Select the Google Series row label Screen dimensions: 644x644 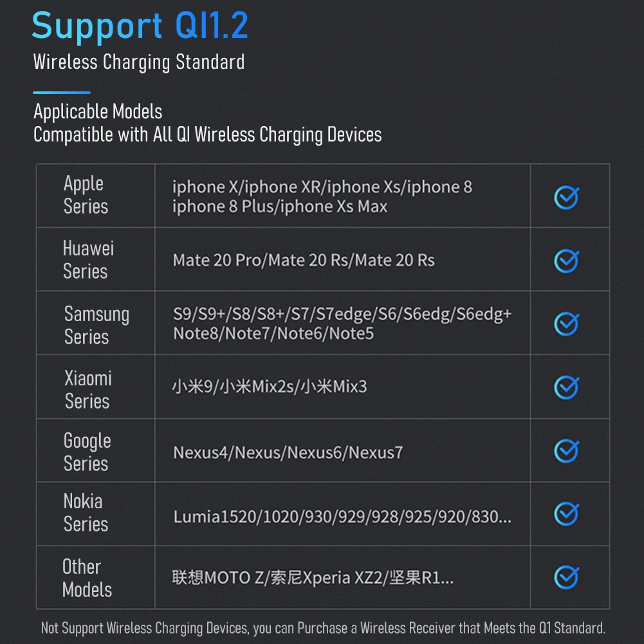87,452
